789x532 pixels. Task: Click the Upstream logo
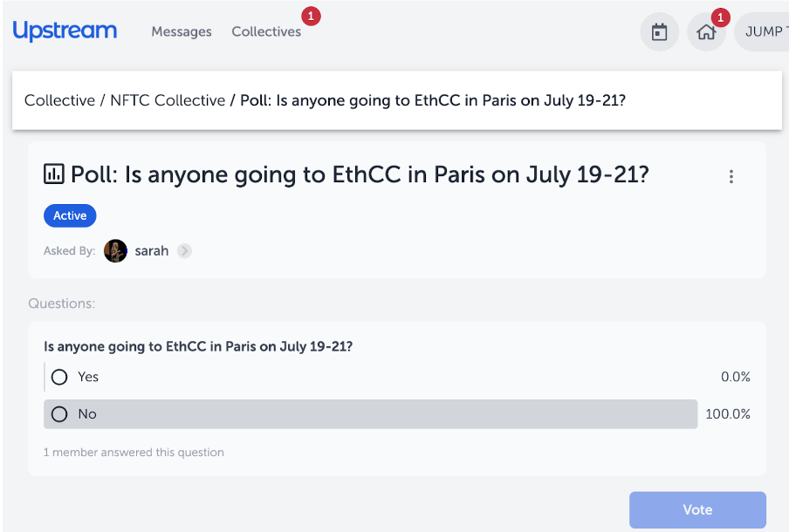coord(65,31)
